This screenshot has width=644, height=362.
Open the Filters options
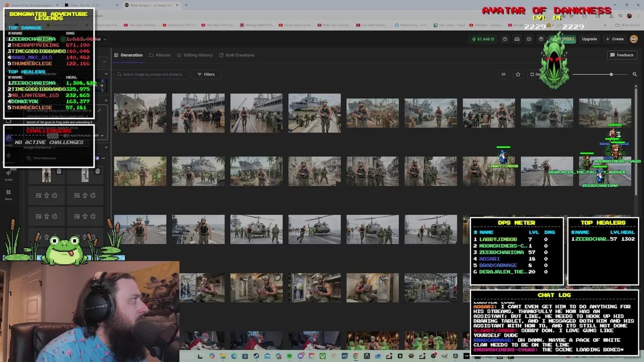[206, 74]
